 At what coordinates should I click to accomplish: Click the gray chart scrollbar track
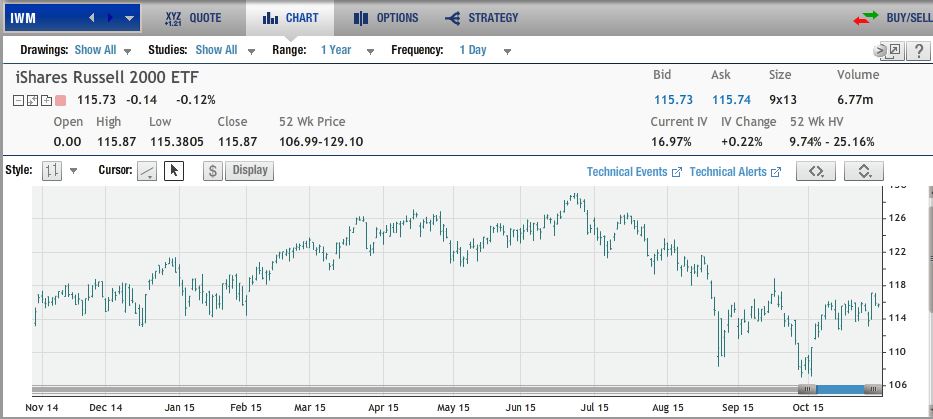pyautogui.click(x=415, y=389)
